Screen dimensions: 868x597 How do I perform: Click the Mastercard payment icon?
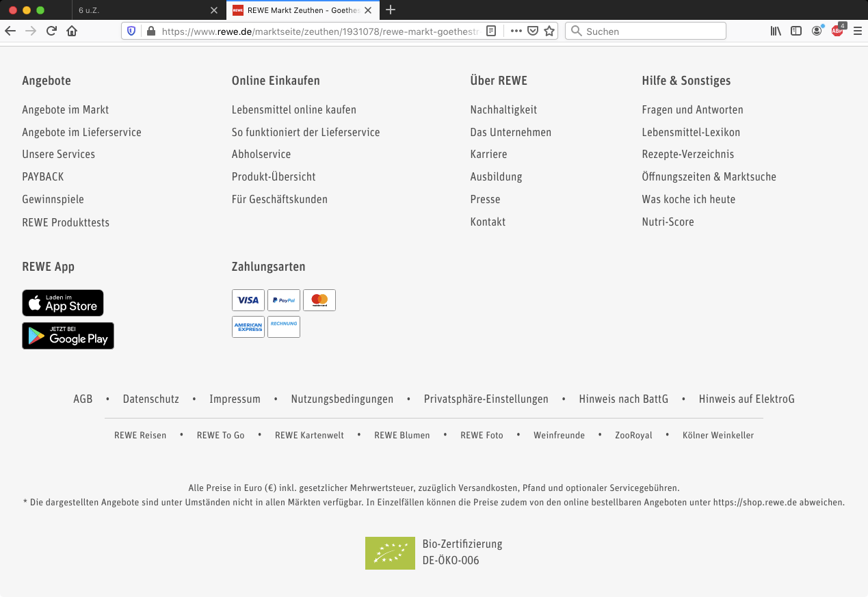(x=319, y=300)
